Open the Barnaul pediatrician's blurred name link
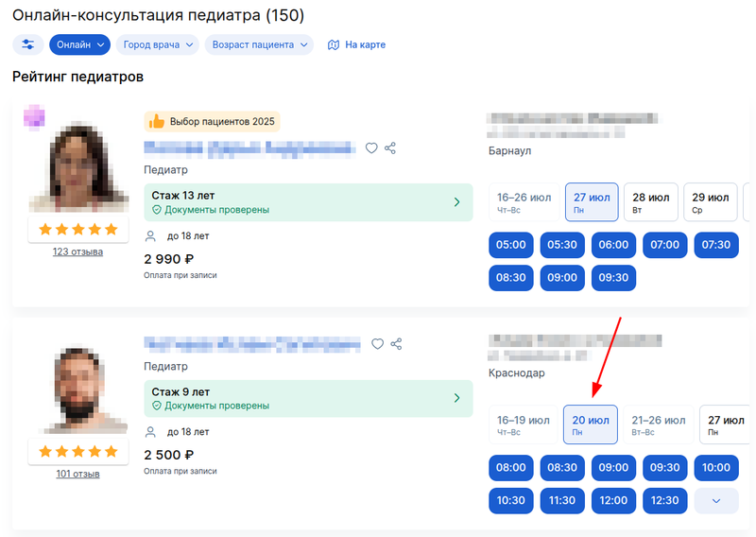This screenshot has width=756, height=537. coord(249,148)
